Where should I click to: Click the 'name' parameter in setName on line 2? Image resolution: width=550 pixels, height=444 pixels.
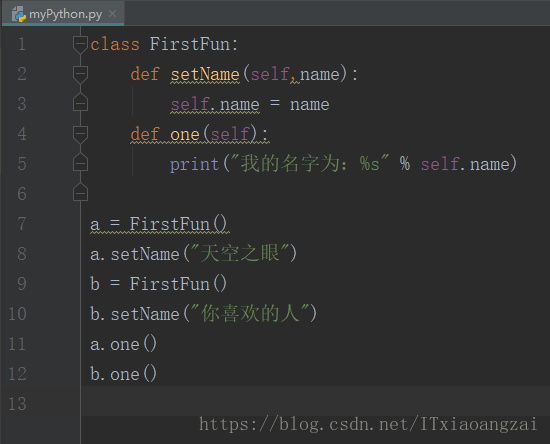click(x=320, y=75)
